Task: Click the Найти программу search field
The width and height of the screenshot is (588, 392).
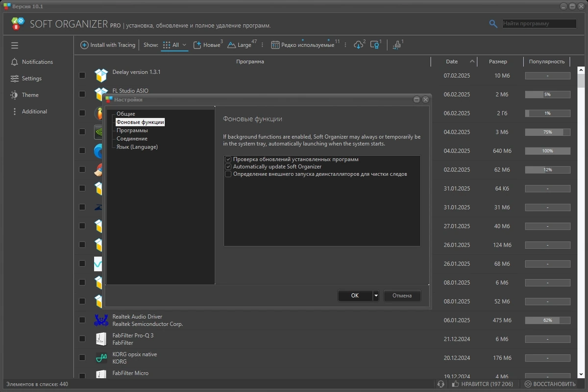Action: (539, 24)
